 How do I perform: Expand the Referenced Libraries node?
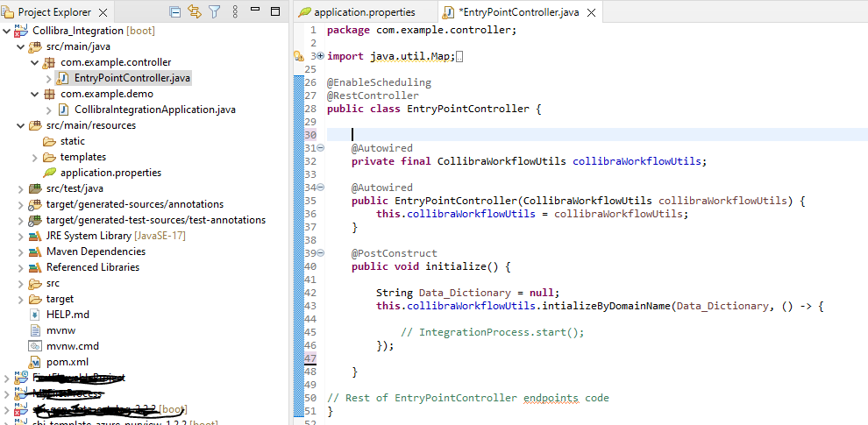(20, 267)
